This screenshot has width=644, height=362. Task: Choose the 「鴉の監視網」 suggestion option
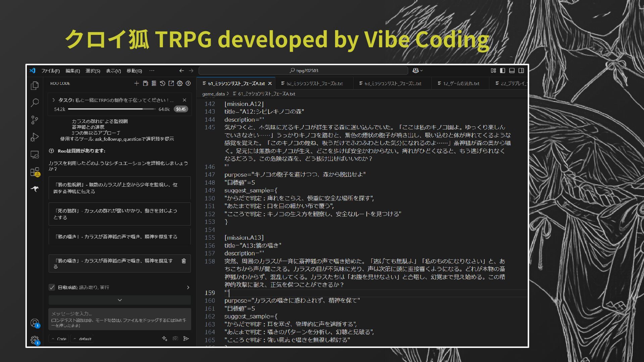click(x=119, y=188)
